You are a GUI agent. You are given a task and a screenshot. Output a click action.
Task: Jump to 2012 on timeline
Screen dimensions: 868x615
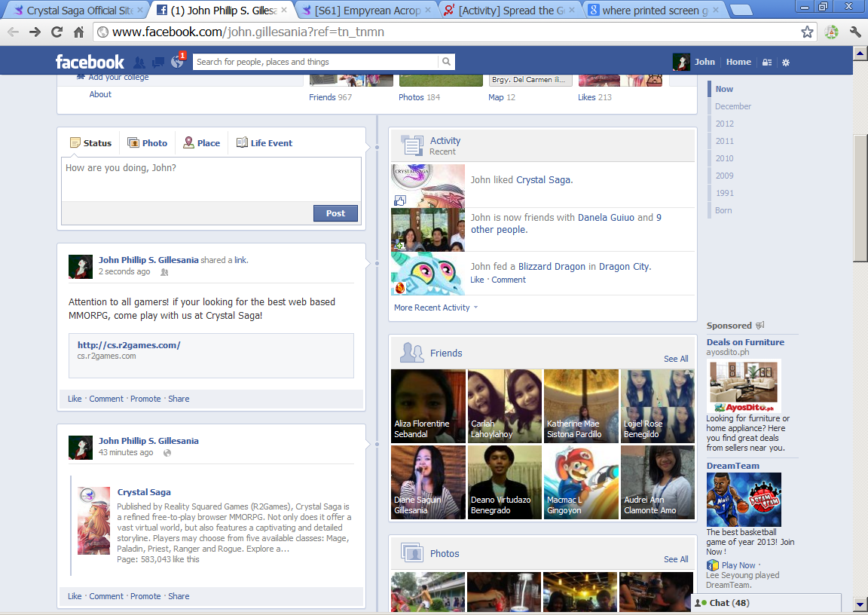(x=724, y=124)
